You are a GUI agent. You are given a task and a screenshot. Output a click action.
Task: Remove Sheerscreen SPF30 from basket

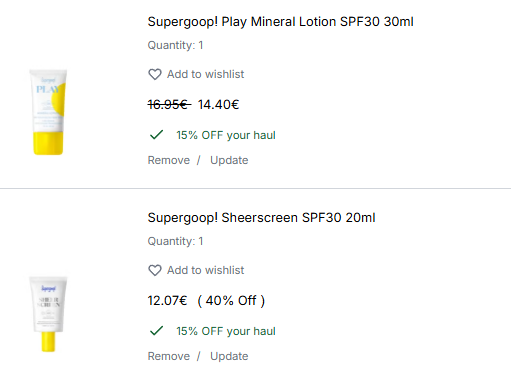coord(169,356)
